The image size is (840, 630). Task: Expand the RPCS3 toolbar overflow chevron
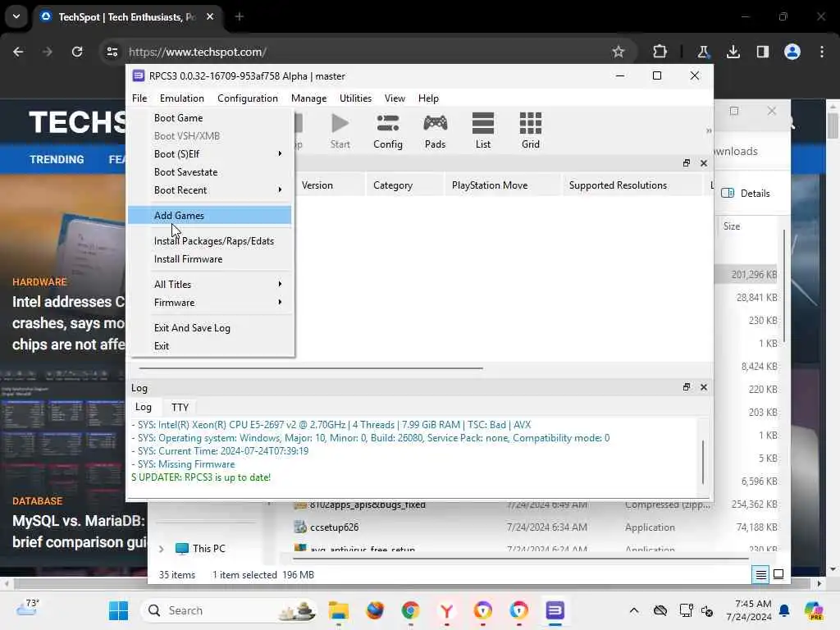[x=708, y=130]
